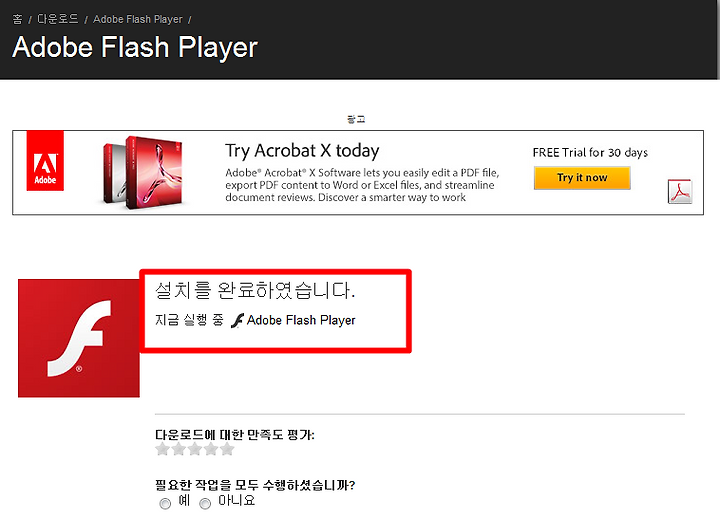Click the Acrobat PDF icon in banner

[x=680, y=191]
